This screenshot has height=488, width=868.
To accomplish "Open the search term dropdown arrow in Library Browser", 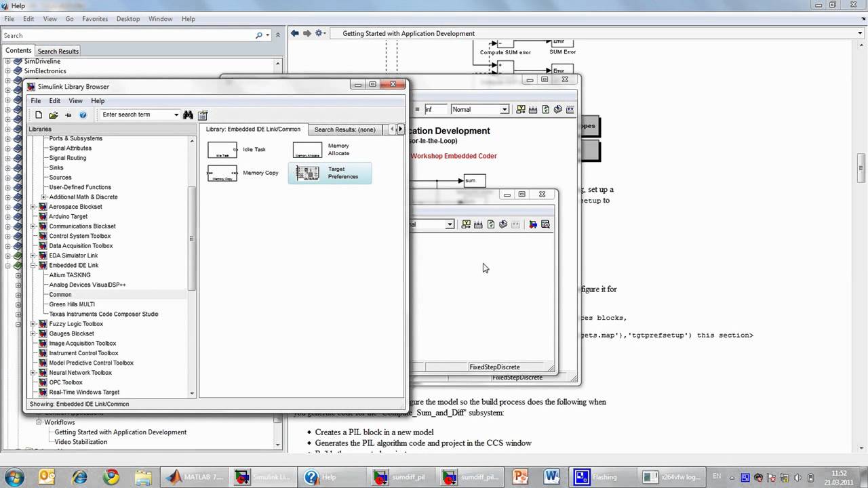I will click(x=176, y=115).
